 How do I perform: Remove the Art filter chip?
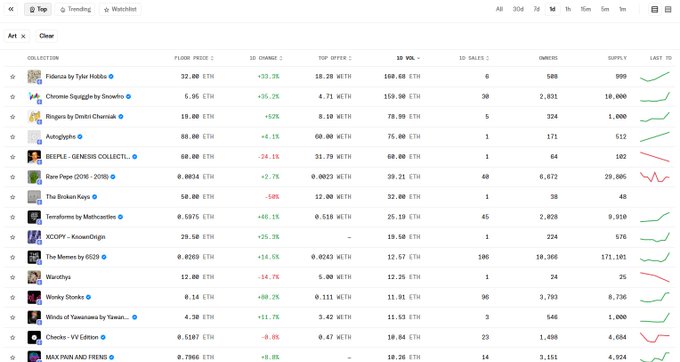pos(23,36)
